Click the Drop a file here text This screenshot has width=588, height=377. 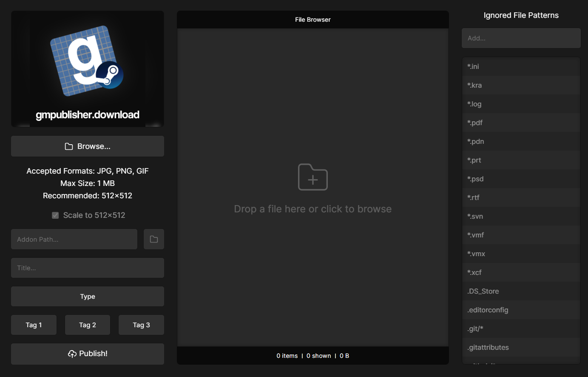coord(313,209)
